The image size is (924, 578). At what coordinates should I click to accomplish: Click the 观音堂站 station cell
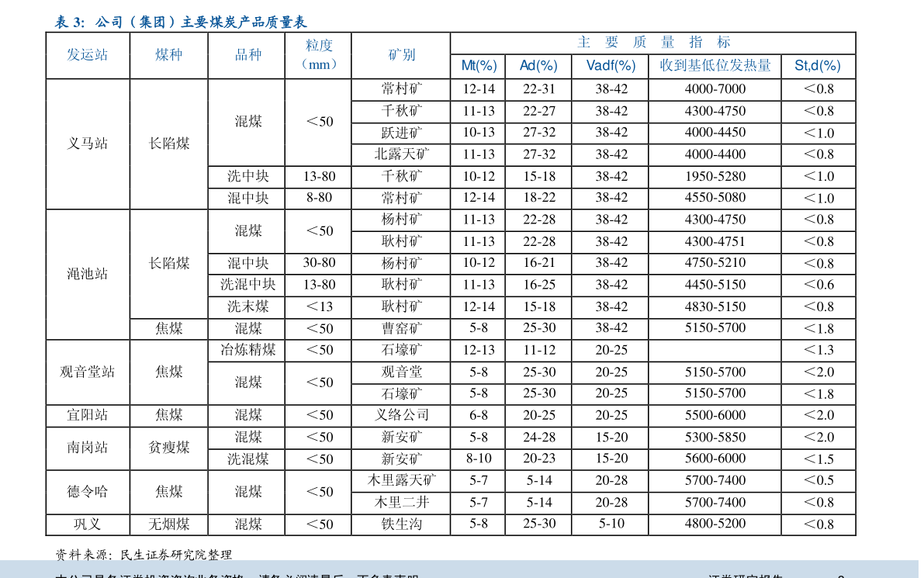click(x=87, y=372)
